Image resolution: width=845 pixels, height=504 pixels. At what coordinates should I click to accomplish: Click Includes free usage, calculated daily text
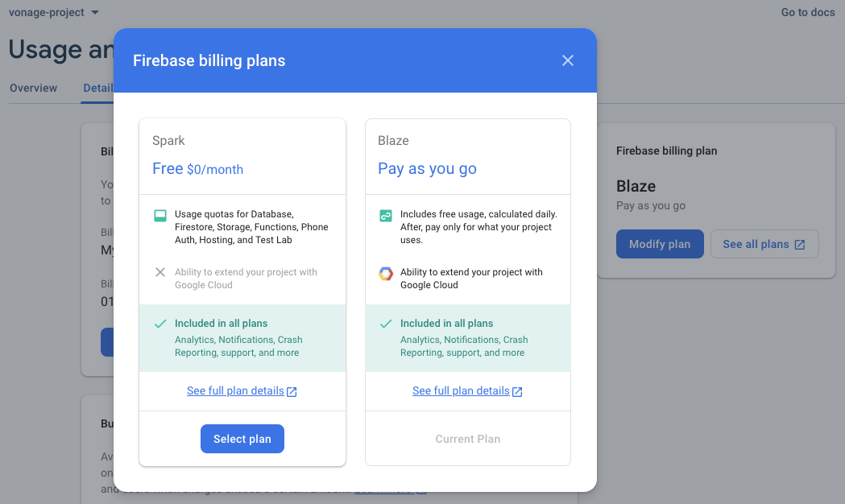click(x=478, y=227)
